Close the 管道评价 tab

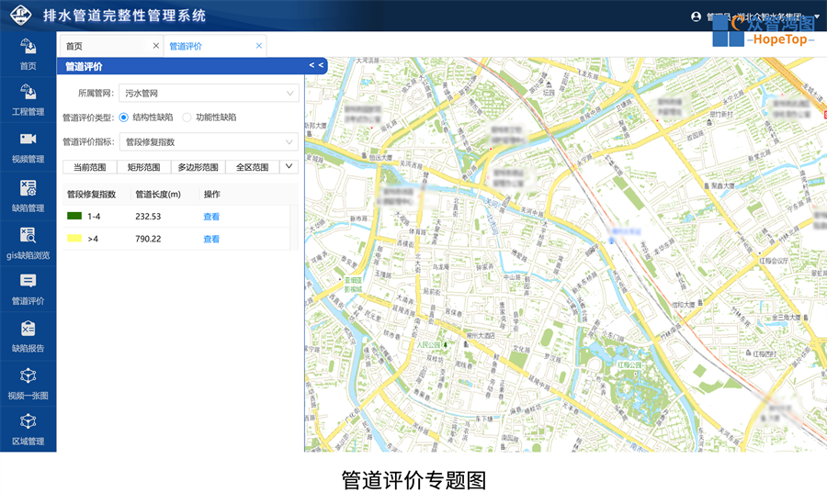(259, 46)
